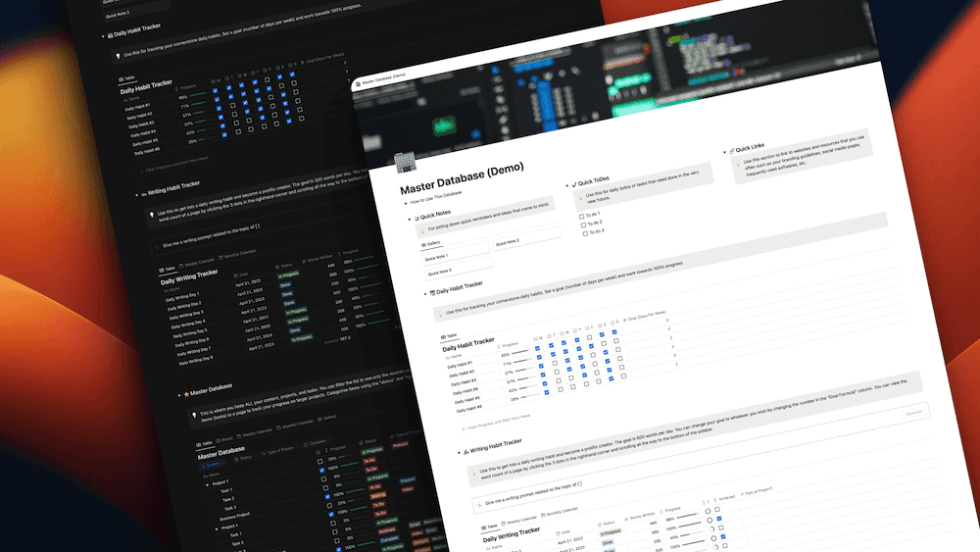This screenshot has width=980, height=552.
Task: Click Clear Progress and Start New Week, light window
Action: (x=497, y=422)
